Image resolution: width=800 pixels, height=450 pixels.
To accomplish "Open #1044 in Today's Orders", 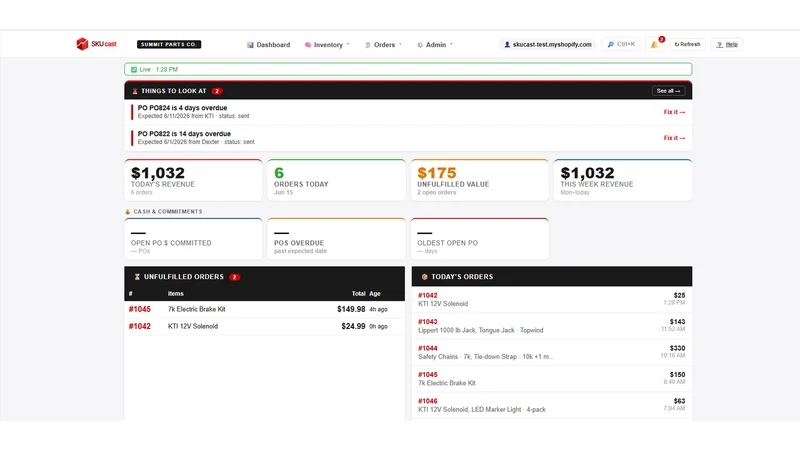I will [428, 348].
